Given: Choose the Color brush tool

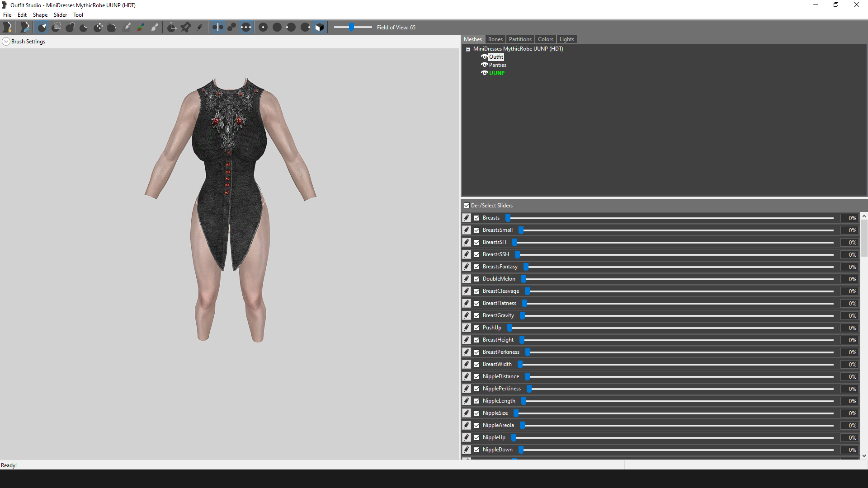Looking at the screenshot, I should 141,28.
